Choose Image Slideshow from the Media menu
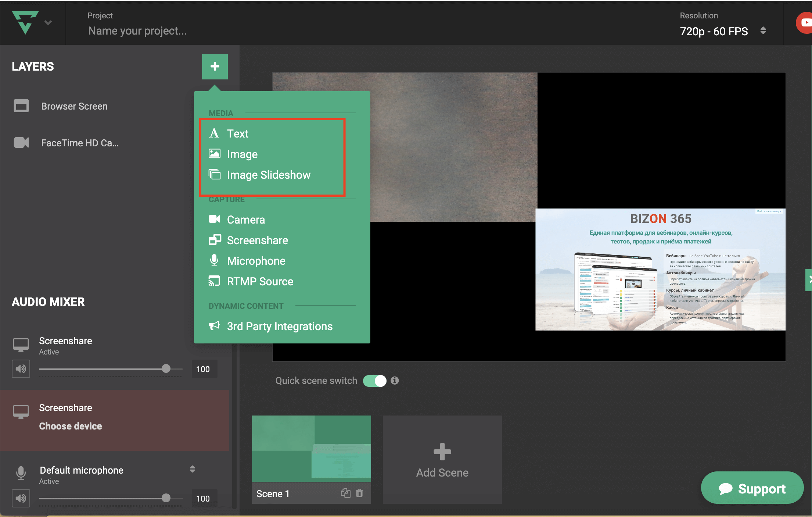Screen dimensions: 812x517 point(269,175)
